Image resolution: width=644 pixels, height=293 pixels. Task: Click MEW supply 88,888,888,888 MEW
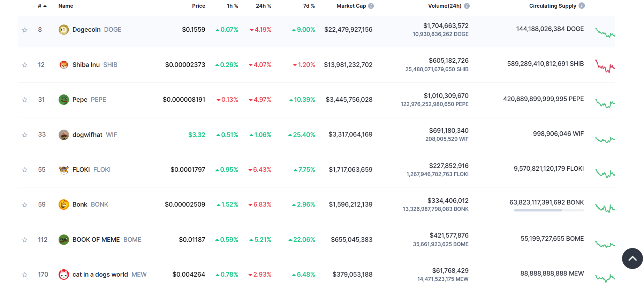point(552,273)
